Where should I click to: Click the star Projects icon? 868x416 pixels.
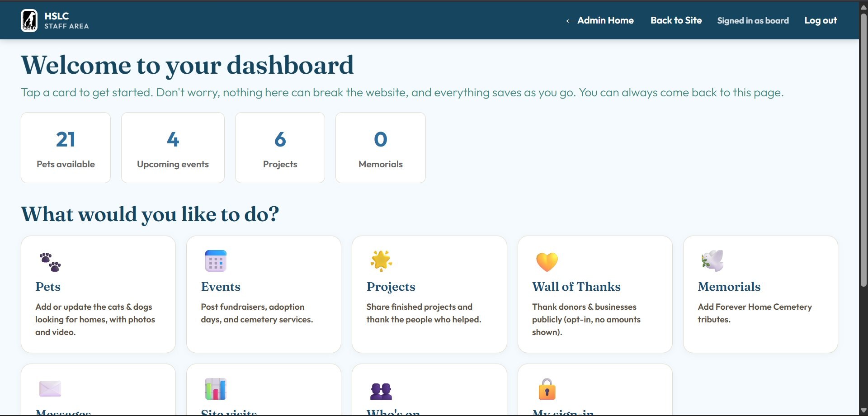point(381,261)
